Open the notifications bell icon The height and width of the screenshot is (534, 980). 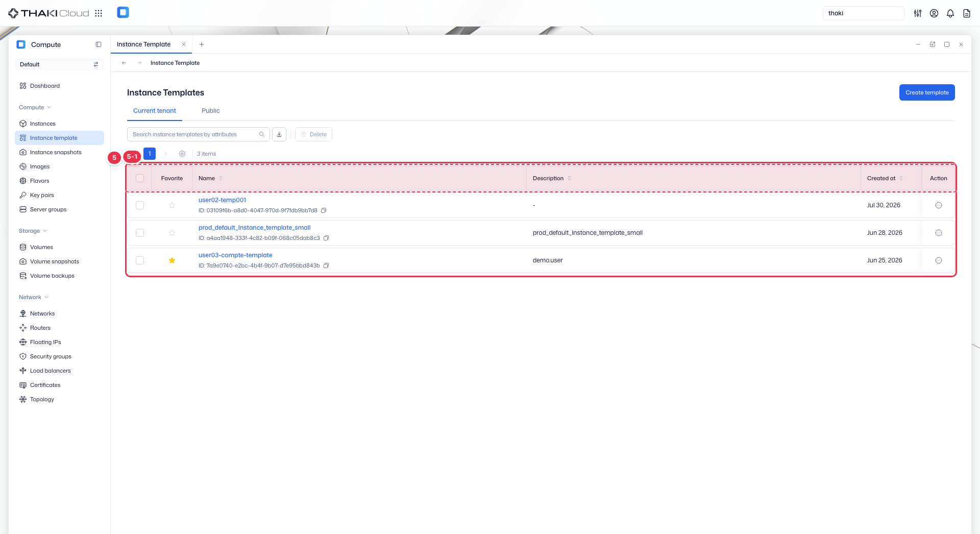click(950, 13)
